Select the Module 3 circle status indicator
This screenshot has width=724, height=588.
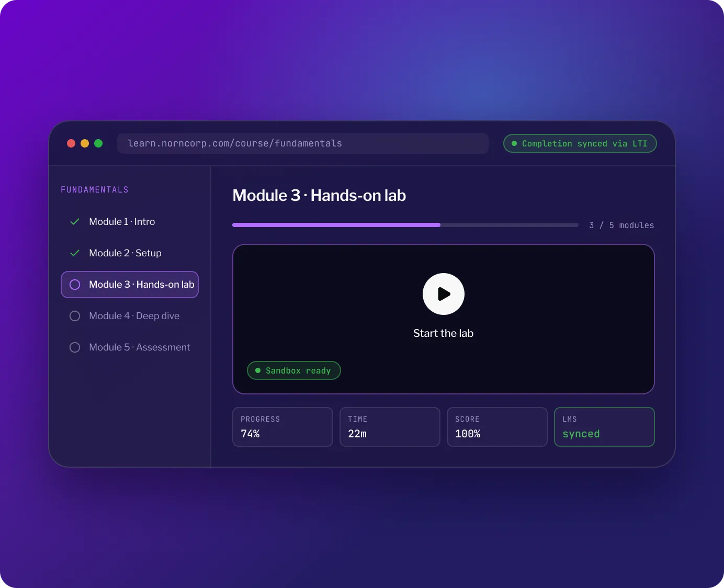pos(75,285)
